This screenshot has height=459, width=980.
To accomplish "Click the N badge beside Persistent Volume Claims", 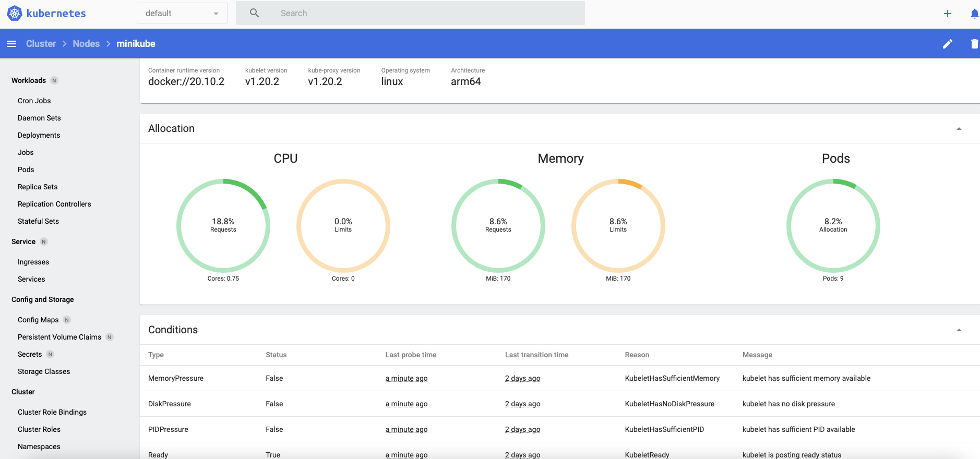I will pos(110,337).
